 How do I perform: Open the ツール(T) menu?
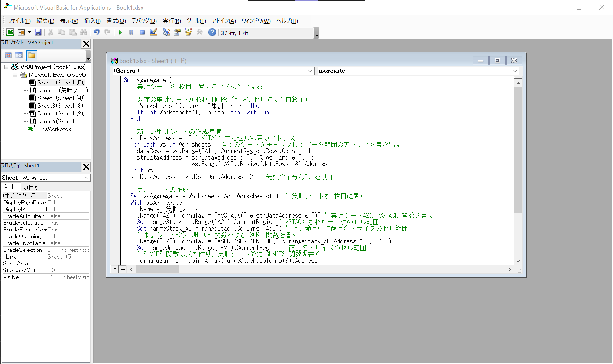196,21
